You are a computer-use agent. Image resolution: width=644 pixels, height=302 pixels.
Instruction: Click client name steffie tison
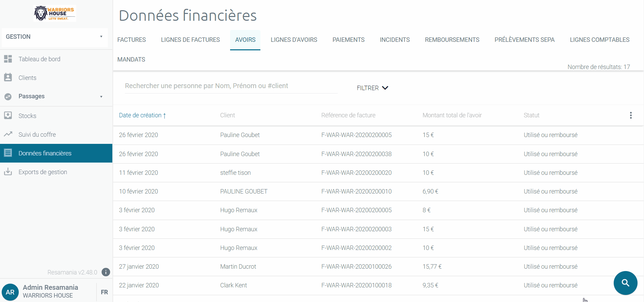(235, 173)
